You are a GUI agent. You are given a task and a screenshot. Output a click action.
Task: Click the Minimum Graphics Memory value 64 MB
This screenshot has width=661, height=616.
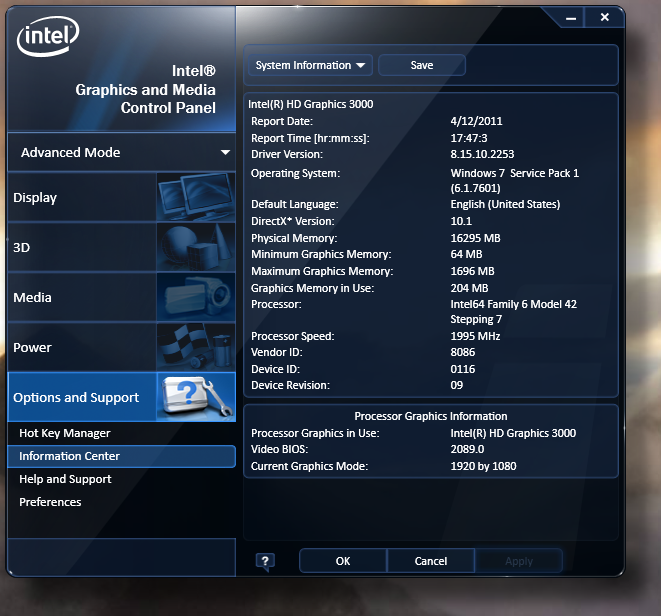pos(466,254)
